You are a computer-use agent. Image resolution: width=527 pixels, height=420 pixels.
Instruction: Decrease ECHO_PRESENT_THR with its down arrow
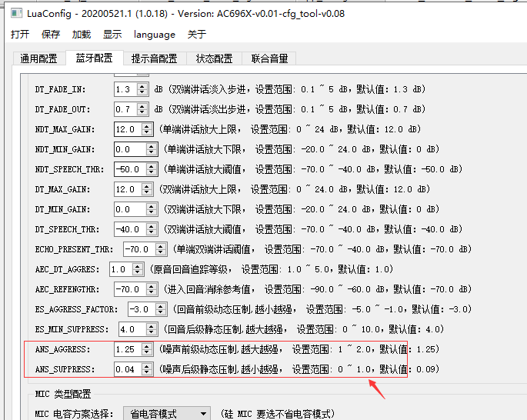tap(161, 252)
